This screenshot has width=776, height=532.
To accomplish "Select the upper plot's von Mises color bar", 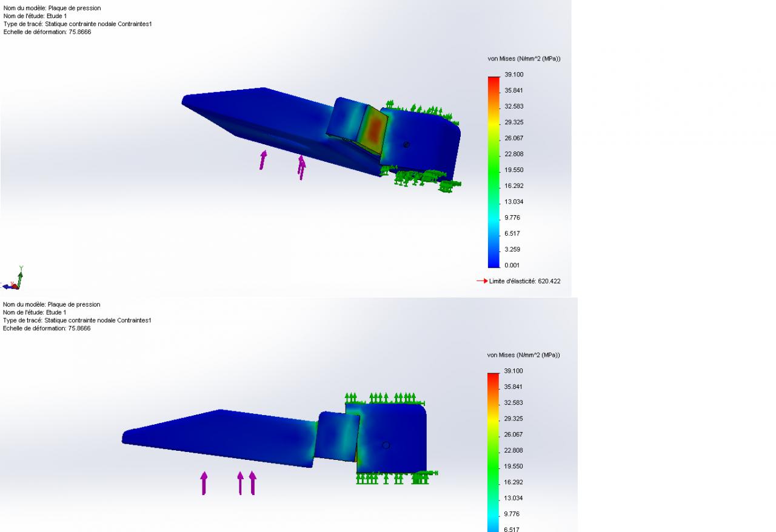I will [x=493, y=172].
